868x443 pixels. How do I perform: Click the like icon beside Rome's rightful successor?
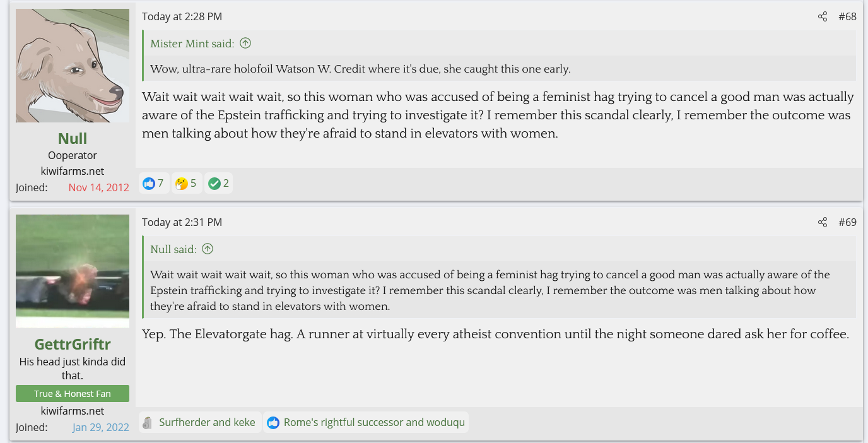[x=273, y=423]
